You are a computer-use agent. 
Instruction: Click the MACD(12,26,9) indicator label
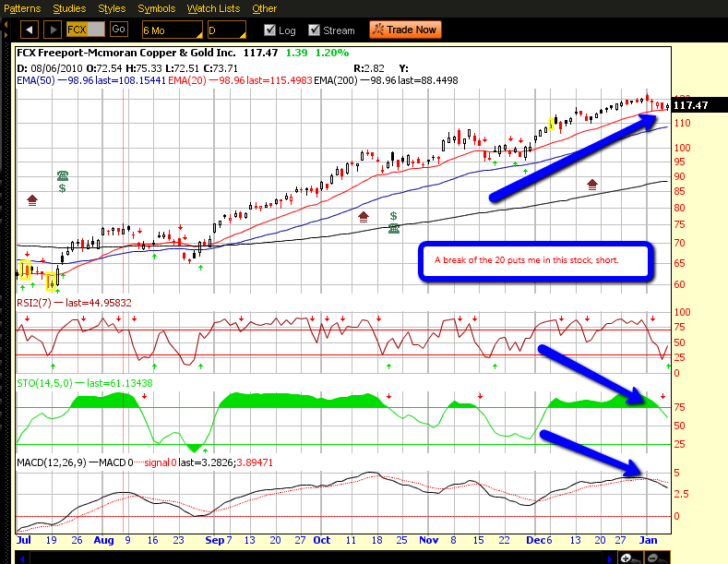click(x=52, y=462)
